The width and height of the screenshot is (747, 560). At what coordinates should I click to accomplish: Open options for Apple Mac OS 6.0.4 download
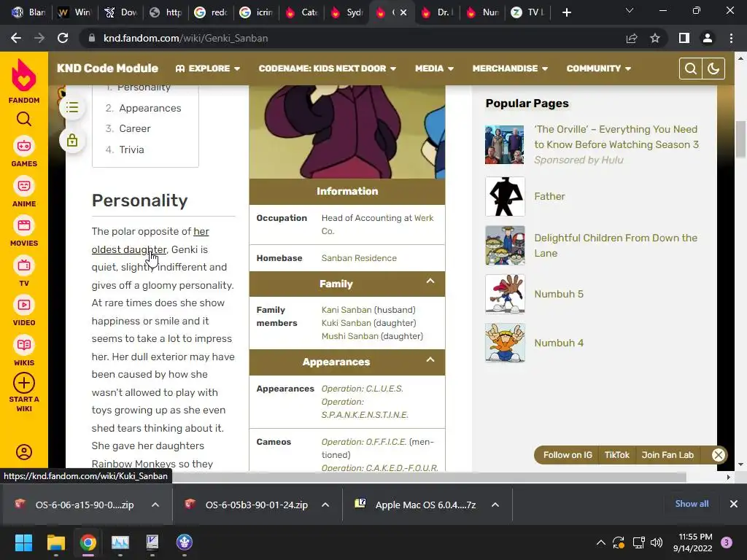(495, 505)
